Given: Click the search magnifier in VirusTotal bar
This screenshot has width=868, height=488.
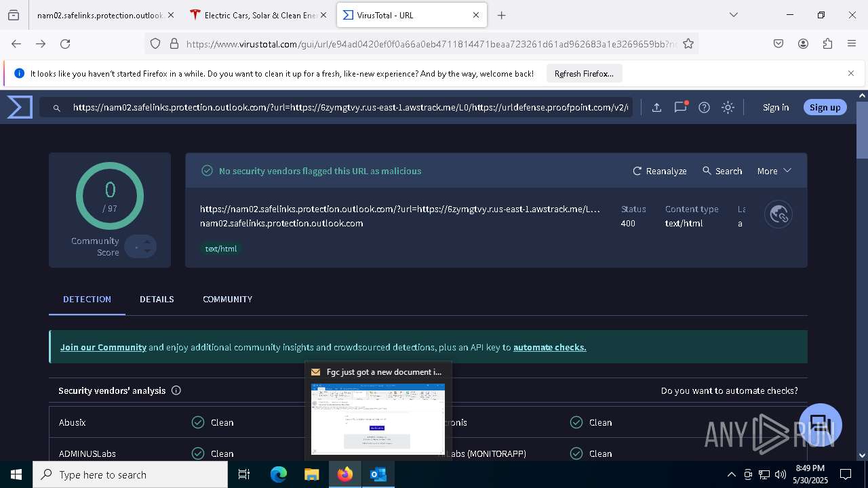Looking at the screenshot, I should point(57,108).
